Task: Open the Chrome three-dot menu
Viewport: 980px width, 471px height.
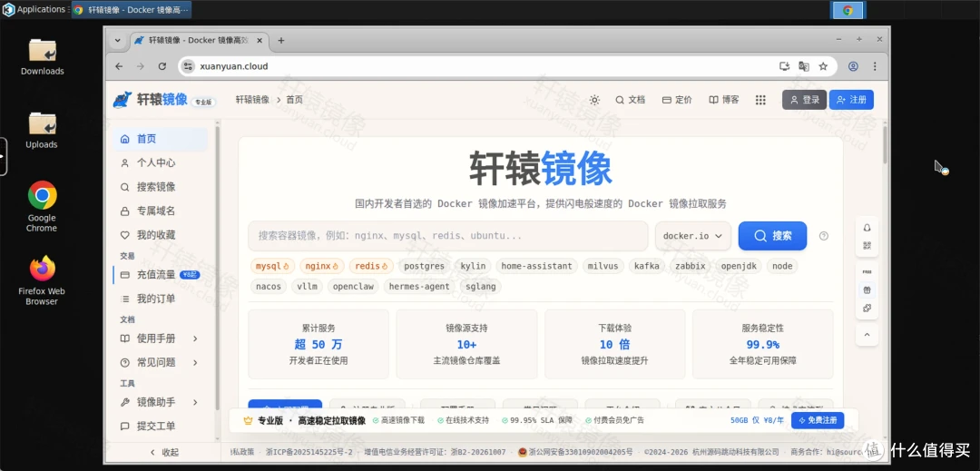Action: 875,66
